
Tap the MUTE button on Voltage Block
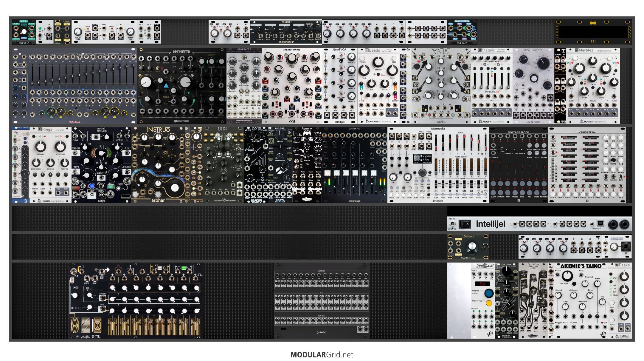pos(529,146)
